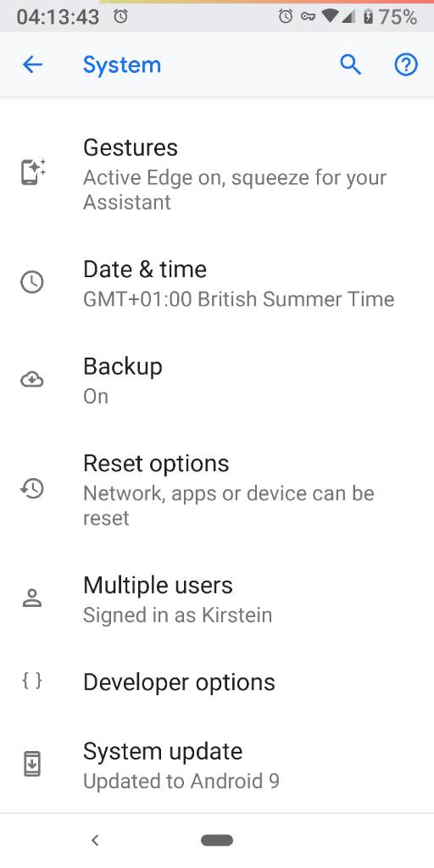Tap the System update phone download icon
This screenshot has width=434, height=868.
pos(32,765)
